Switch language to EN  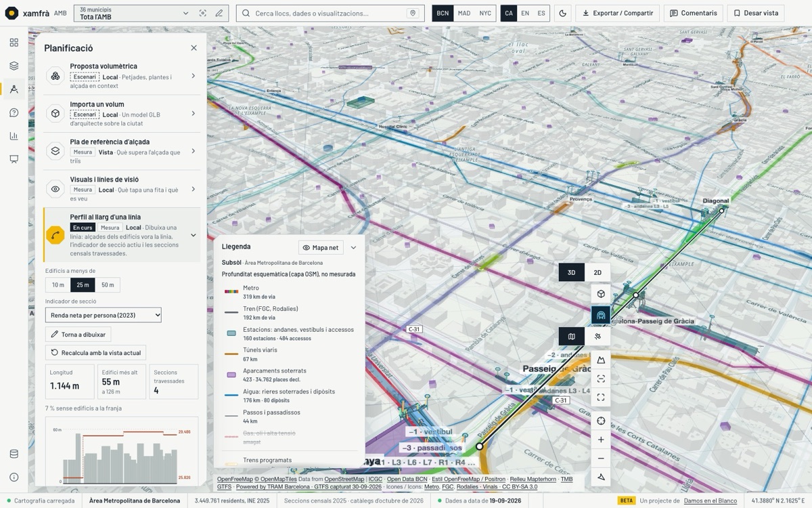(x=525, y=14)
